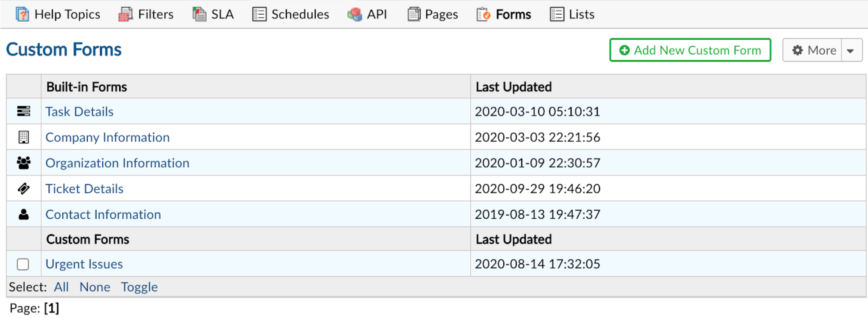Click the Task Details row list icon
Viewport: 868px width, 318px height.
23,111
